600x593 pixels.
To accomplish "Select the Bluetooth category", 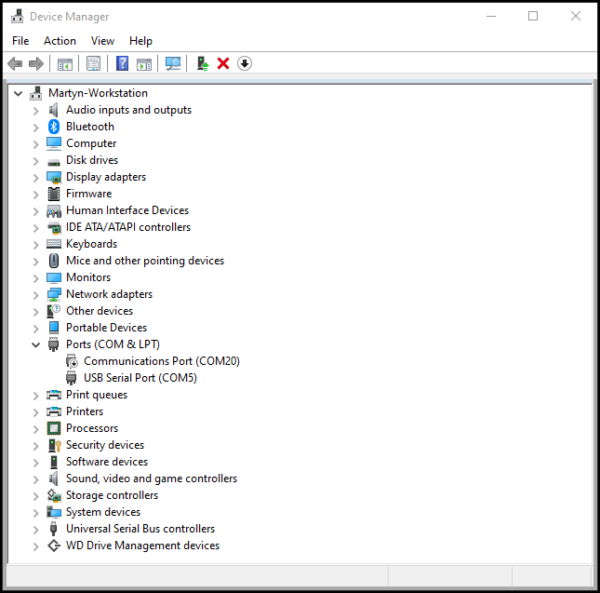I will pyautogui.click(x=90, y=127).
